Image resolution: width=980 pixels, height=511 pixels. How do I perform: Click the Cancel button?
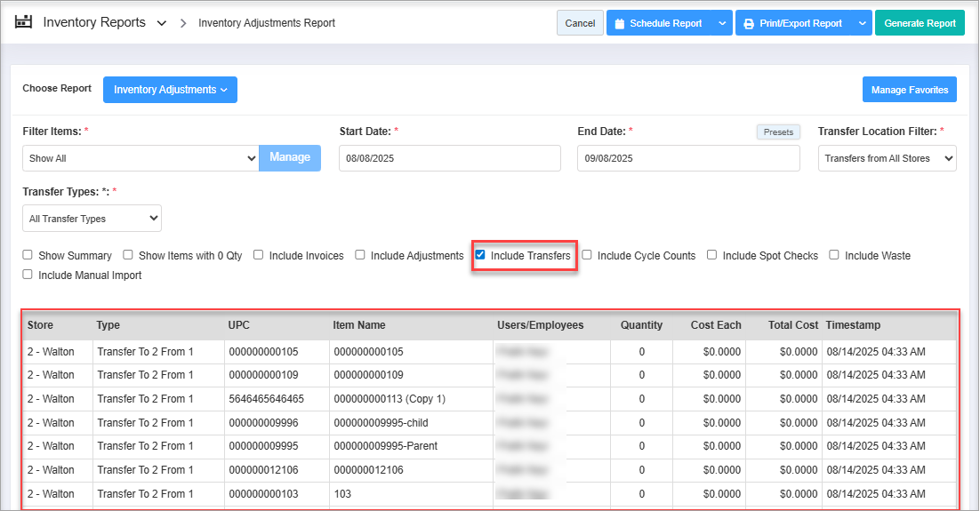[580, 24]
